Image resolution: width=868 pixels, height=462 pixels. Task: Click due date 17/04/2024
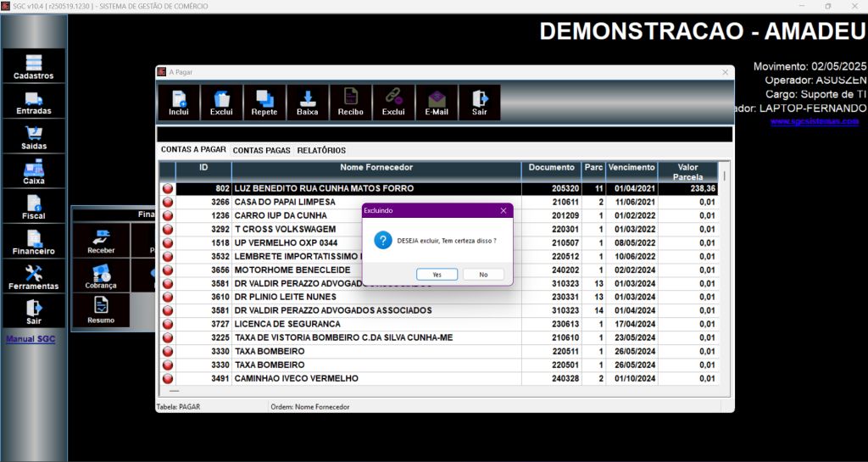pos(635,324)
